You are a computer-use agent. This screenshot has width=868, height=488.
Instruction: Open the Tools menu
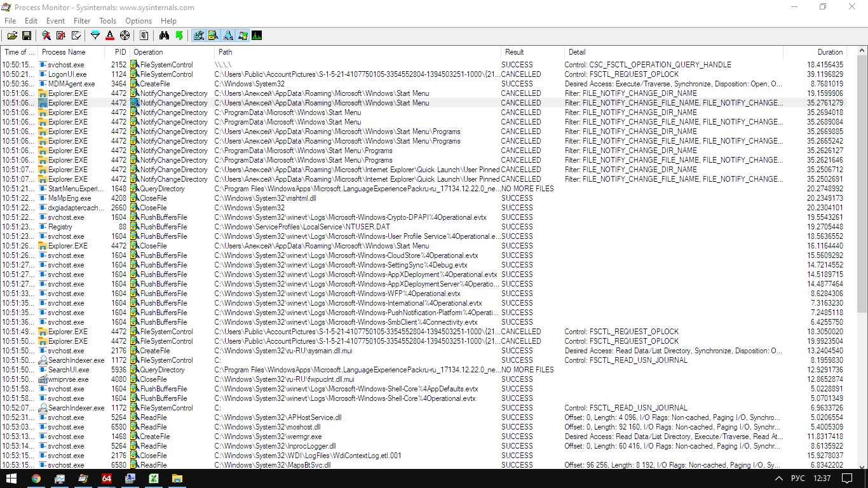108,21
